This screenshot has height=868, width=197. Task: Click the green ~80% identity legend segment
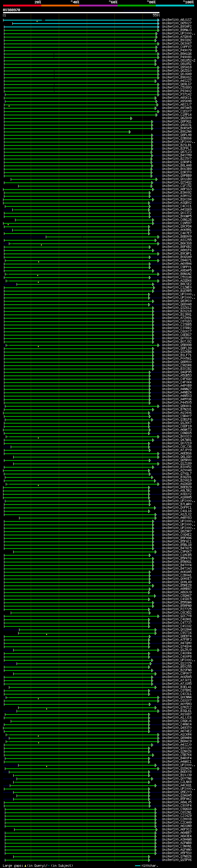click(x=137, y=6)
